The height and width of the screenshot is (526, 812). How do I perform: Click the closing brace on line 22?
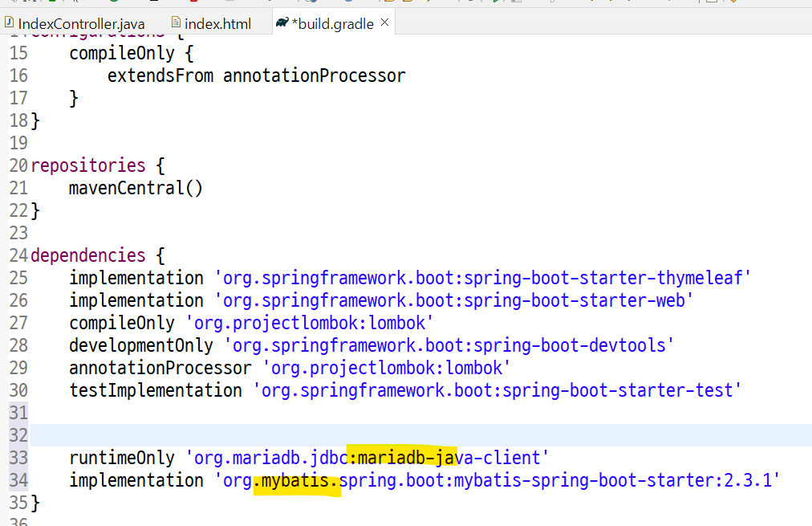coord(35,211)
